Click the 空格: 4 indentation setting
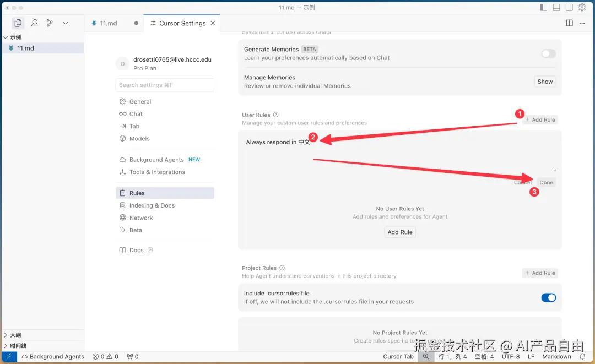The image size is (595, 364). (484, 356)
